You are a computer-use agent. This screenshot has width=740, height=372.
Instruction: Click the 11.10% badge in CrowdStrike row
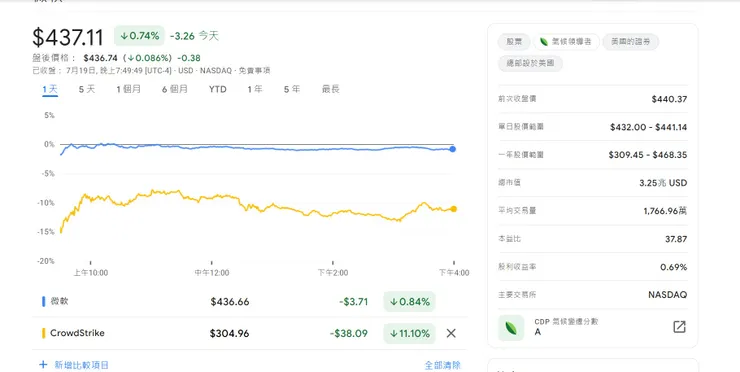pyautogui.click(x=409, y=334)
